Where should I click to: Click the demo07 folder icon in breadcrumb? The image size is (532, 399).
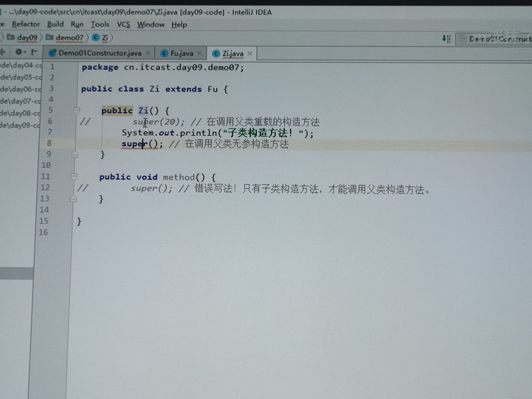tap(50, 37)
